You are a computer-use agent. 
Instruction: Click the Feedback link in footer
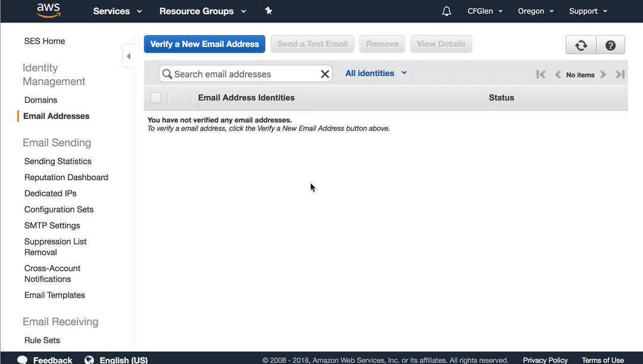pyautogui.click(x=52, y=360)
